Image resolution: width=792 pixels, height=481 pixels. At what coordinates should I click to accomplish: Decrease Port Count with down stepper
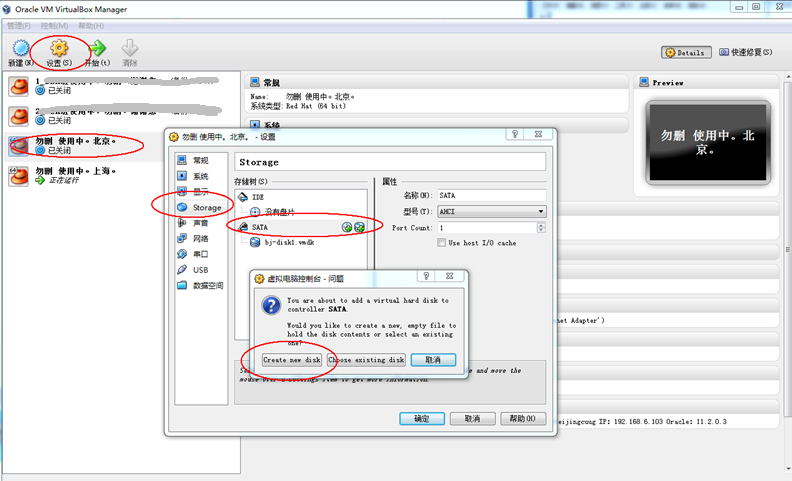tap(541, 231)
